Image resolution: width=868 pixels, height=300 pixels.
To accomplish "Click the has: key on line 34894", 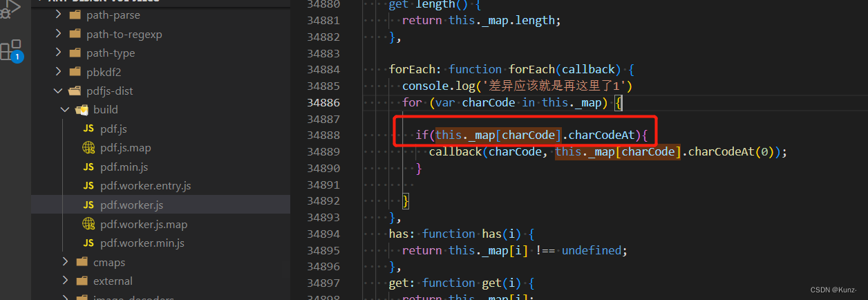I will coord(402,234).
